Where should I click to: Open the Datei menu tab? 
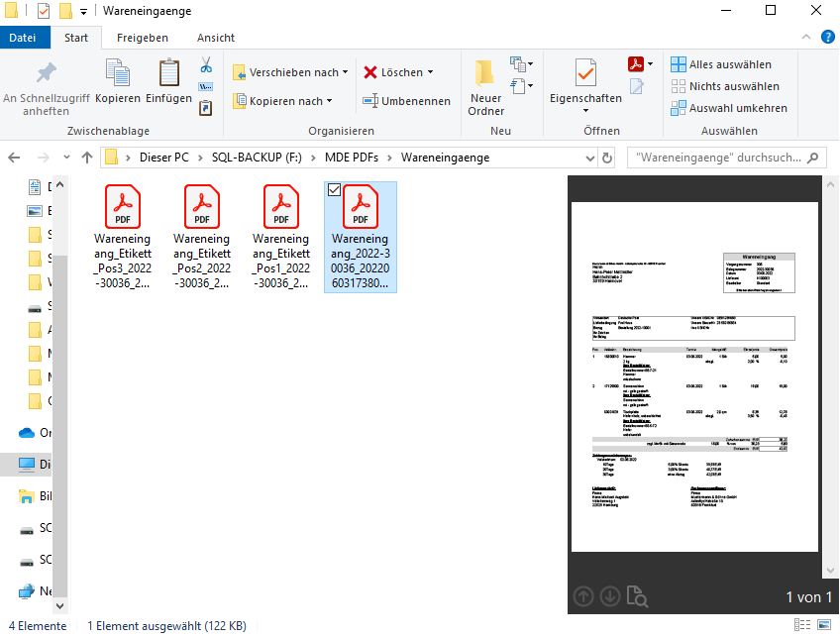coord(22,38)
